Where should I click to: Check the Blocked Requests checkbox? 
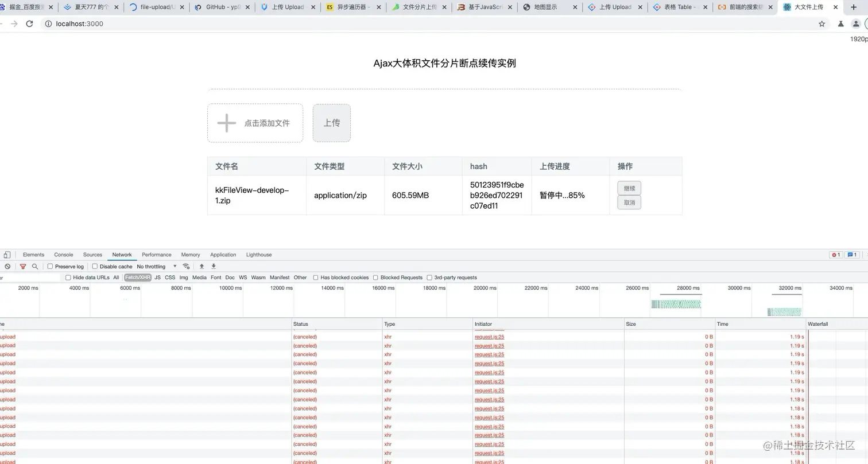pyautogui.click(x=375, y=278)
